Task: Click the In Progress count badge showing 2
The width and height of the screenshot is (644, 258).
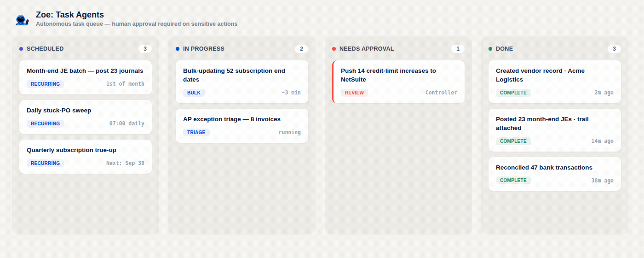Action: pyautogui.click(x=301, y=49)
